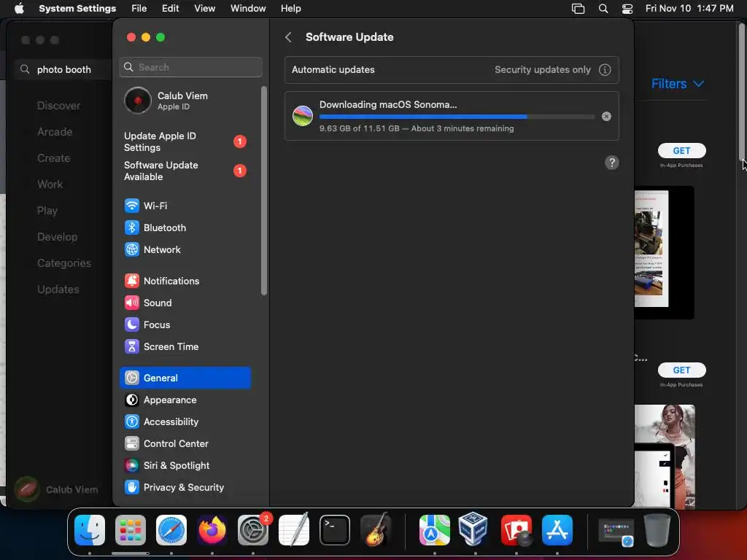This screenshot has width=747, height=560.
Task: Click App Store search field photo booth
Action: click(64, 69)
